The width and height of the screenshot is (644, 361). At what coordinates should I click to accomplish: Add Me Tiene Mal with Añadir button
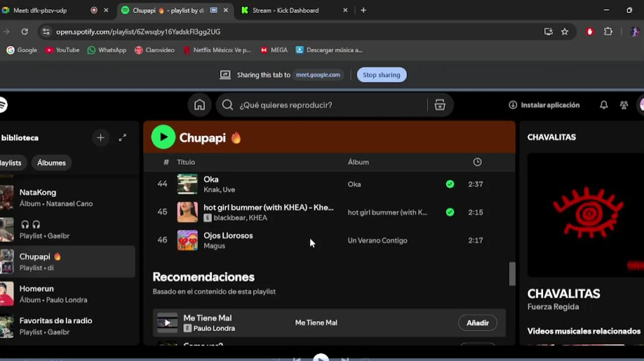[477, 323]
